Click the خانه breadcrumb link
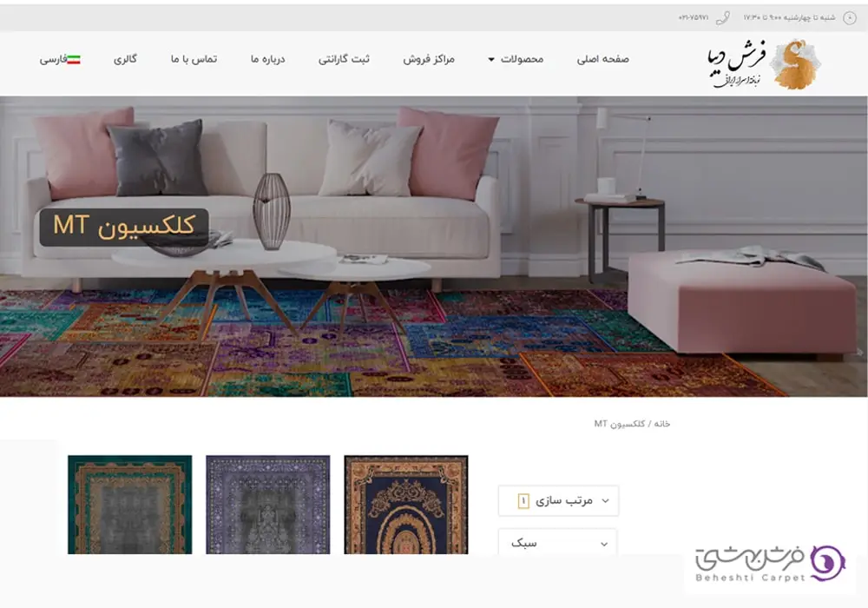This screenshot has height=608, width=868. coord(662,424)
